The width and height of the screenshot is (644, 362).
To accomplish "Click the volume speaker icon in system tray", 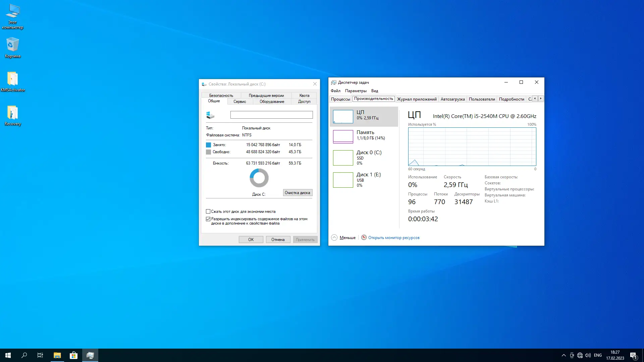I will pos(588,355).
